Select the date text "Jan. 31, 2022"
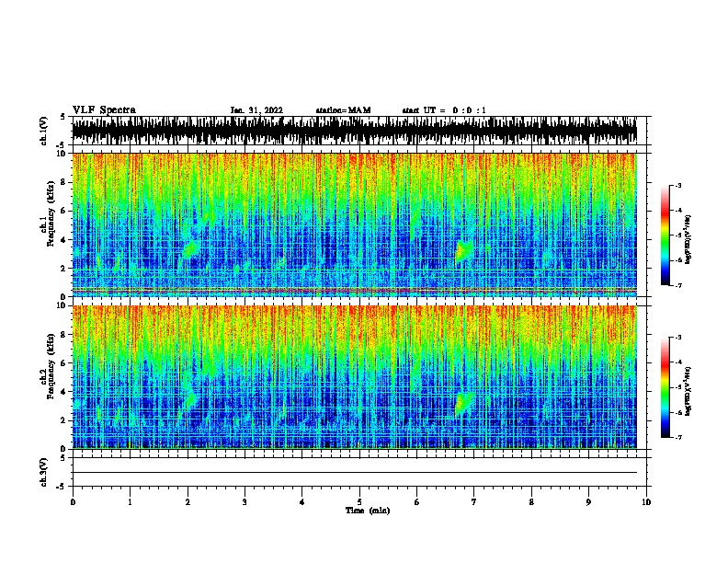The width and height of the screenshot is (728, 563). click(256, 110)
